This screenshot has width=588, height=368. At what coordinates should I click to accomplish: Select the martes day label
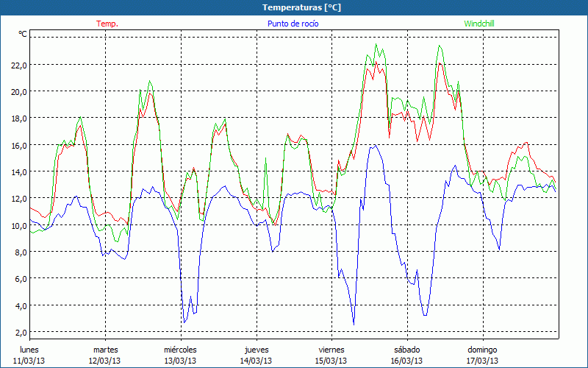(105, 350)
